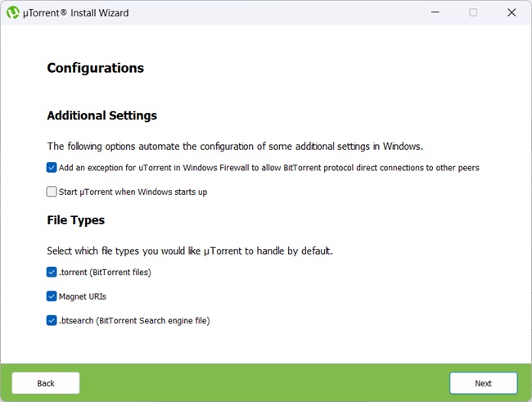The width and height of the screenshot is (532, 402).
Task: Click the File Types heading
Action: click(x=75, y=220)
